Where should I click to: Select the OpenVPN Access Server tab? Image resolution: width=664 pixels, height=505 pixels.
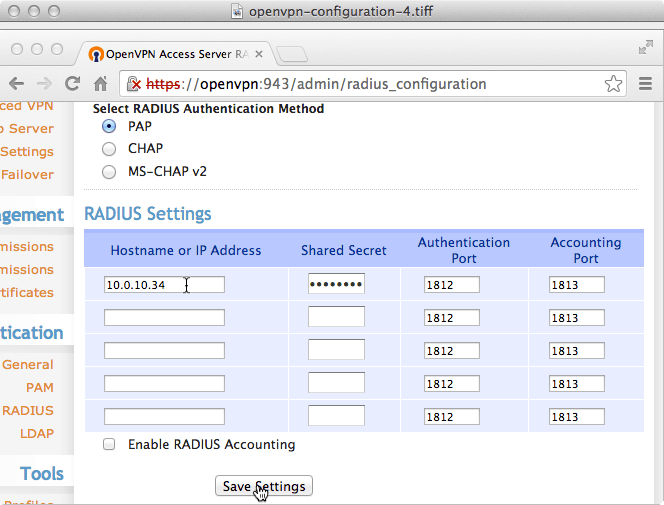(x=176, y=54)
